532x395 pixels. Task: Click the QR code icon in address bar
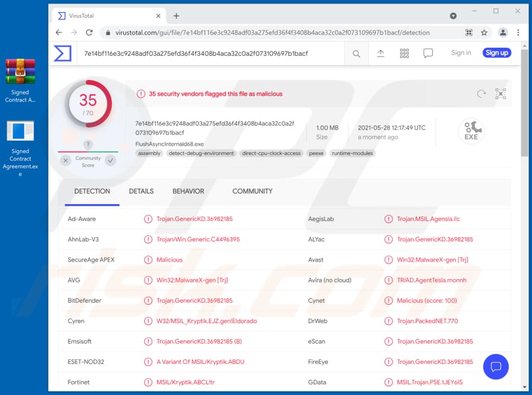469,32
